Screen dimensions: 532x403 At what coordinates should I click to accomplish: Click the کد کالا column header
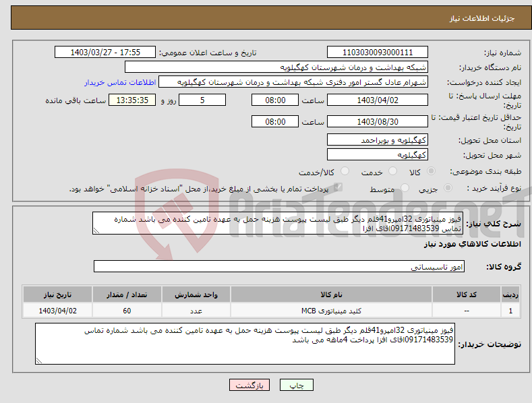(x=467, y=294)
